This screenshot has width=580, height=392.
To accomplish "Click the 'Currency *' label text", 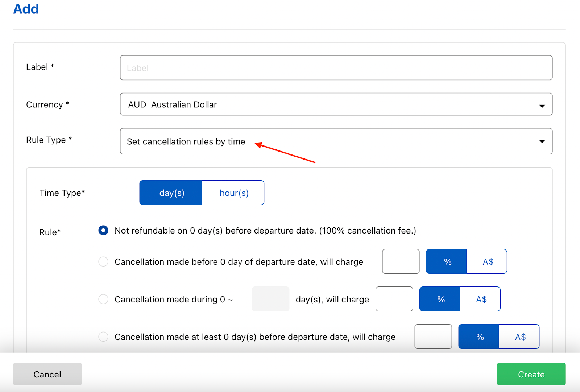I will 47,104.
